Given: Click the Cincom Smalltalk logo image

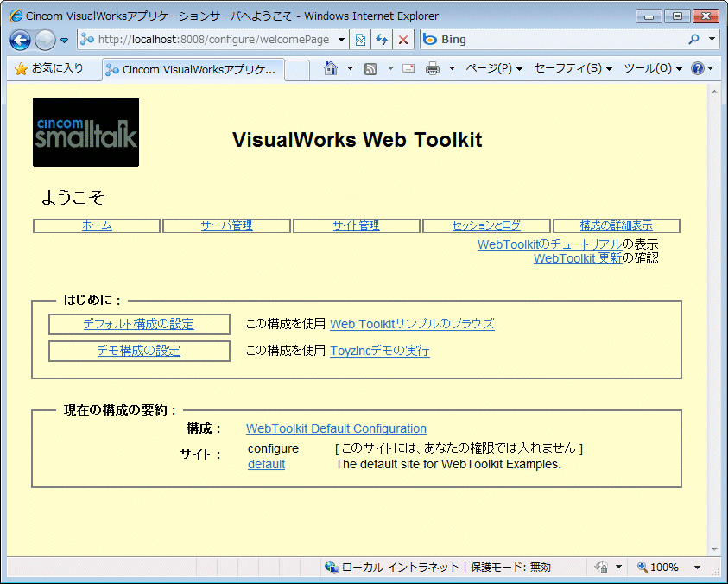Looking at the screenshot, I should [85, 132].
